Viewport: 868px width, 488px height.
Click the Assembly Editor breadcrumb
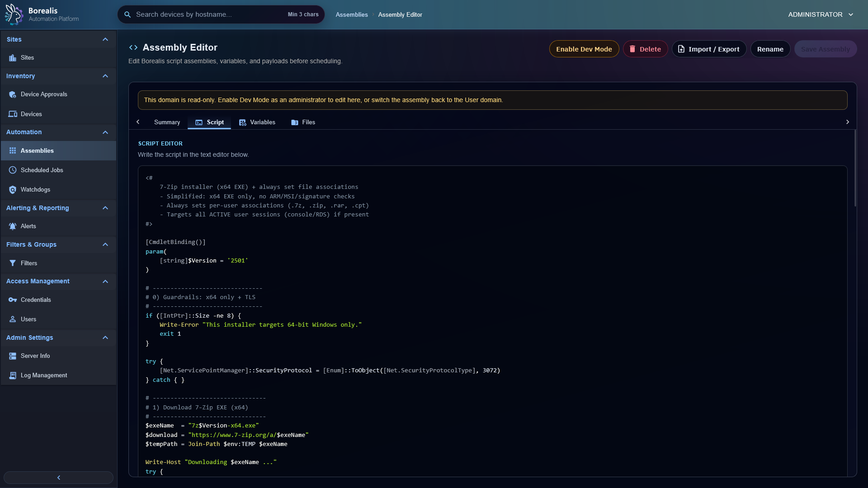400,14
